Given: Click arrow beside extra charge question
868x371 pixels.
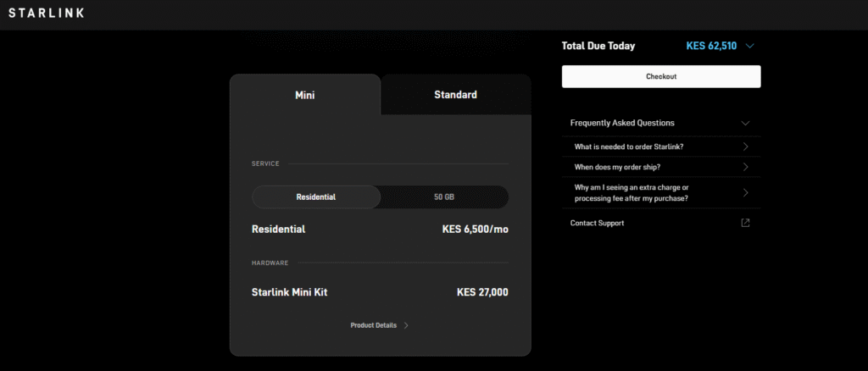Looking at the screenshot, I should 746,192.
